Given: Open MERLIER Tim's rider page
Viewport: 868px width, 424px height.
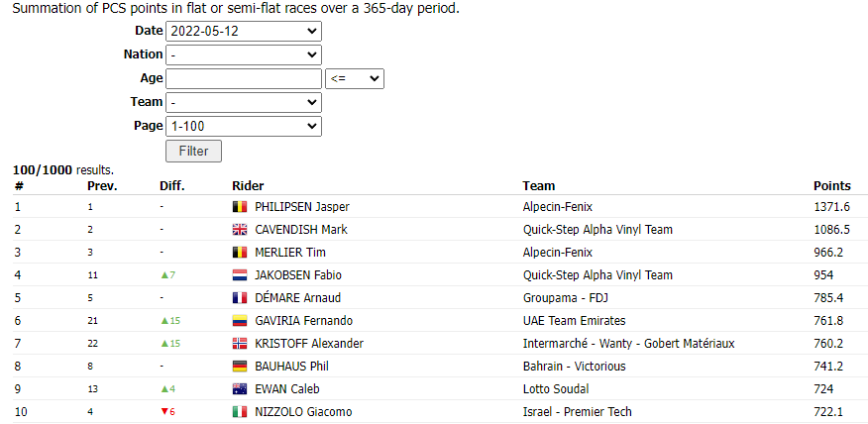Looking at the screenshot, I should 290,253.
